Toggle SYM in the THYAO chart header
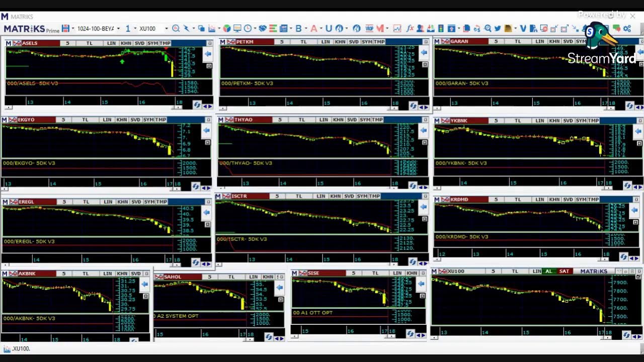644x362 pixels. coord(365,120)
